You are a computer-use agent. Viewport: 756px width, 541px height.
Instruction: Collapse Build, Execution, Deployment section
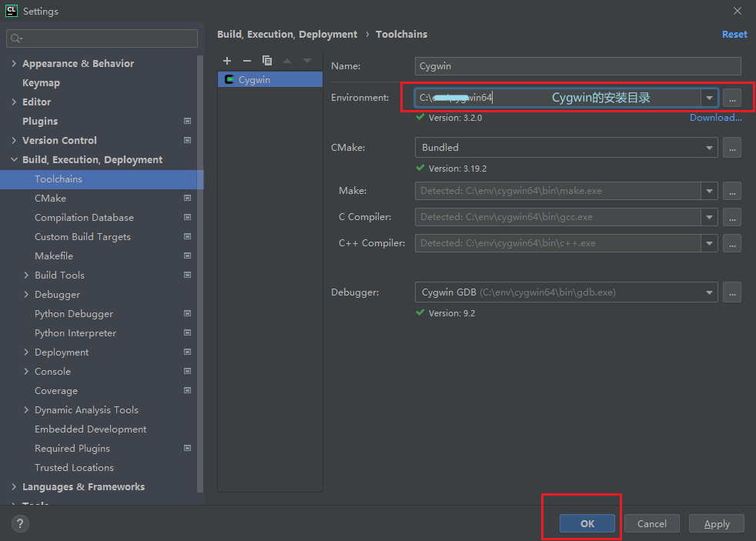click(14, 159)
